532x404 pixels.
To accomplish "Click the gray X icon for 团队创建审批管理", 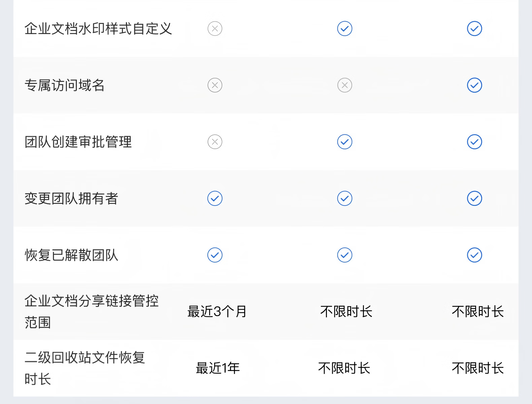I will coord(215,142).
